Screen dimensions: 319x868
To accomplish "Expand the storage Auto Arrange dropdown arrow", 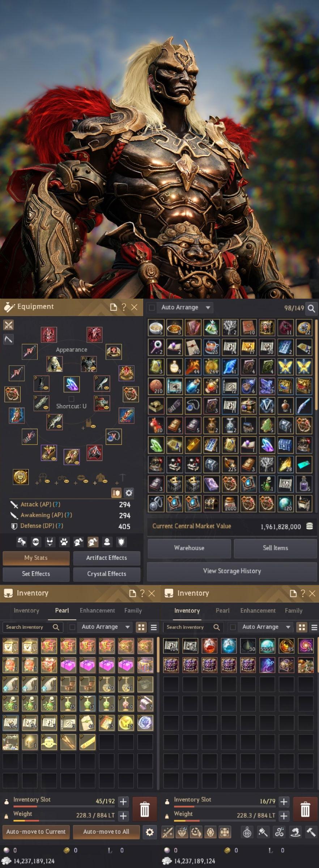I will tap(208, 307).
